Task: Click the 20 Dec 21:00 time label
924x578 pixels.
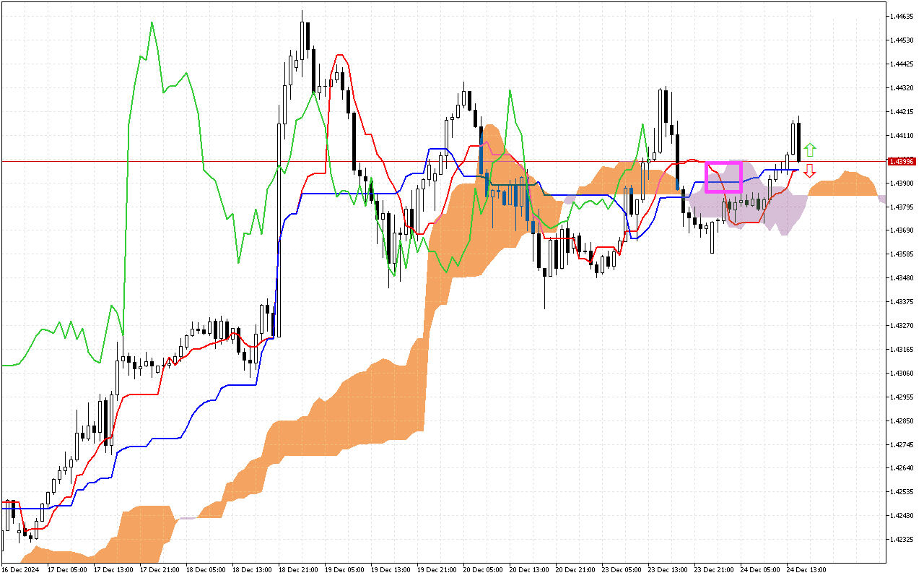Action: 575,570
